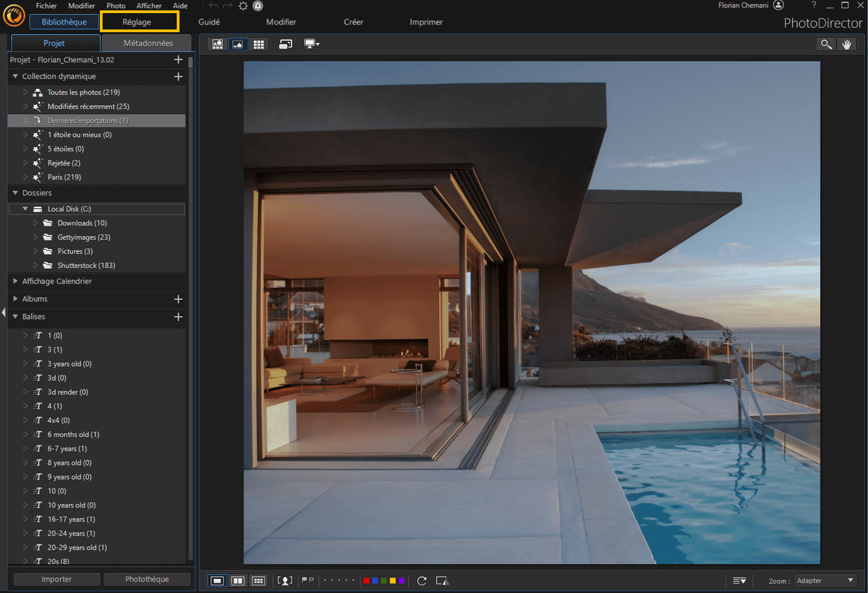Open the Photo menu
The width and height of the screenshot is (868, 593).
(116, 5)
